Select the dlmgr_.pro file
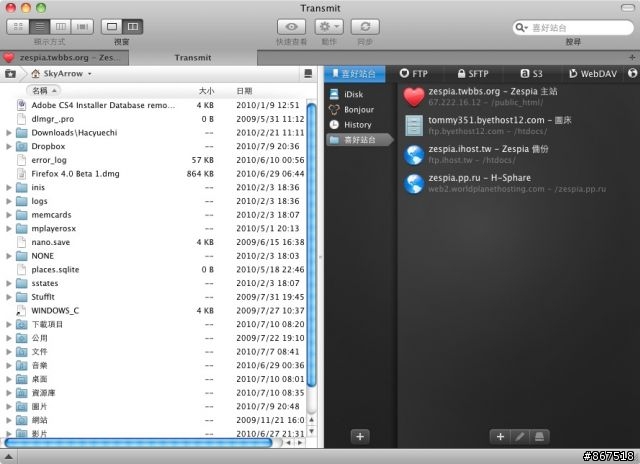The height and width of the screenshot is (464, 640). [x=155, y=119]
